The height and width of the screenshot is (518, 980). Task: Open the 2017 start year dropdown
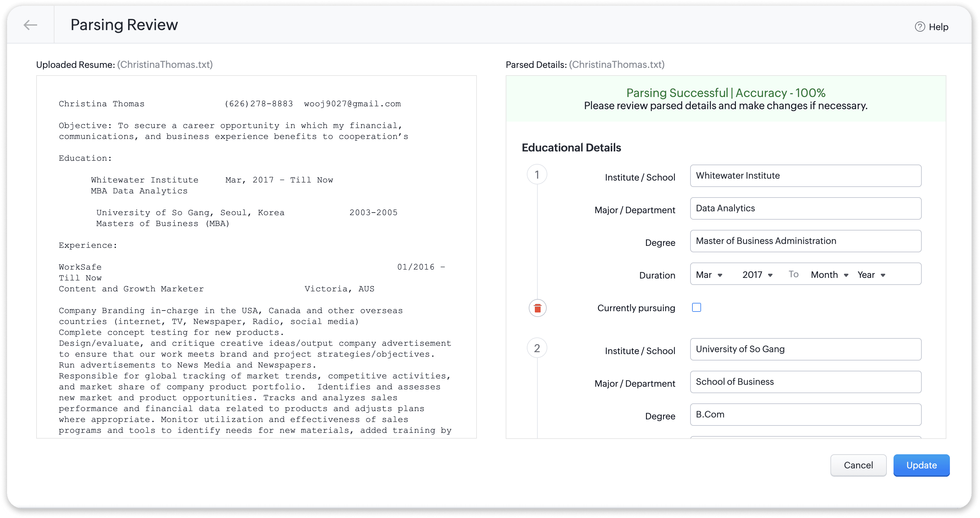pos(757,275)
